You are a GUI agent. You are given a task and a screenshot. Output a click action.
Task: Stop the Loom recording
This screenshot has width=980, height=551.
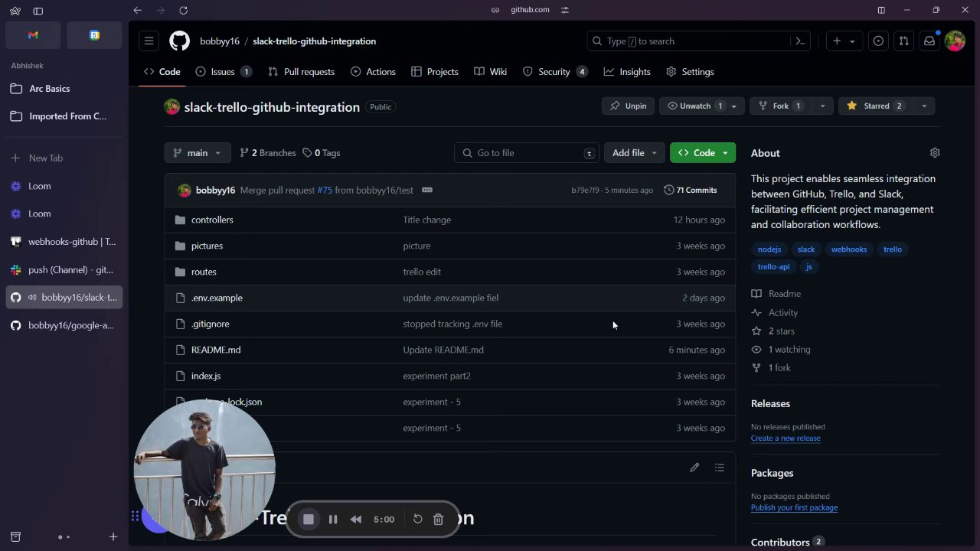(x=309, y=520)
